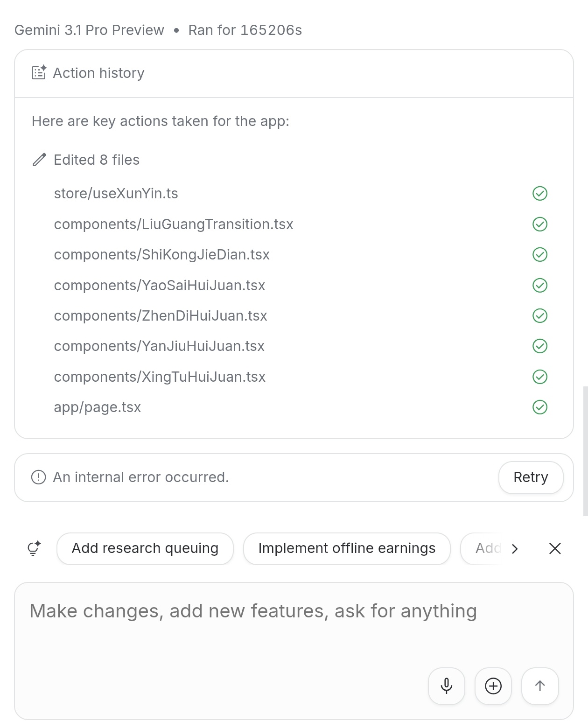
Task: Click the lightbulb suggestions icon
Action: pos(34,548)
